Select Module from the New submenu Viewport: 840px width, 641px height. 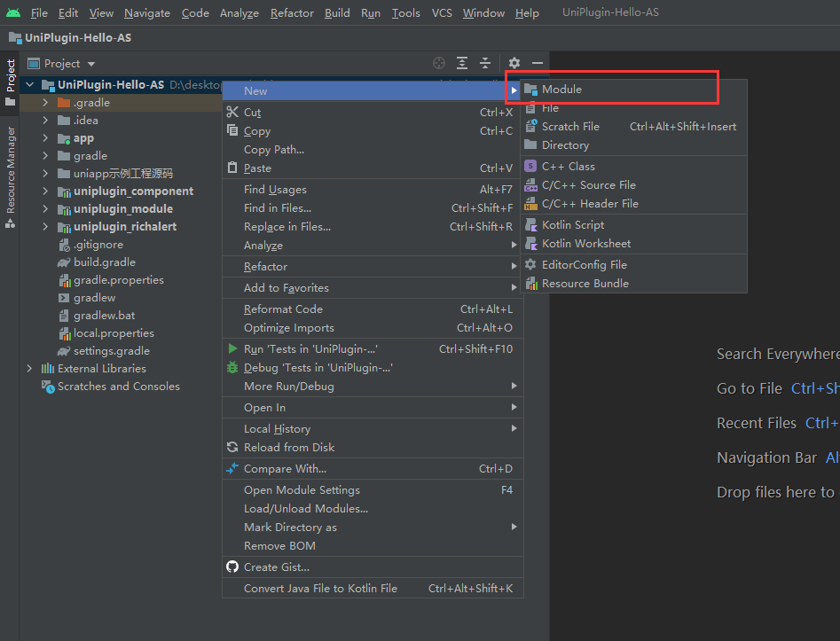(x=561, y=90)
